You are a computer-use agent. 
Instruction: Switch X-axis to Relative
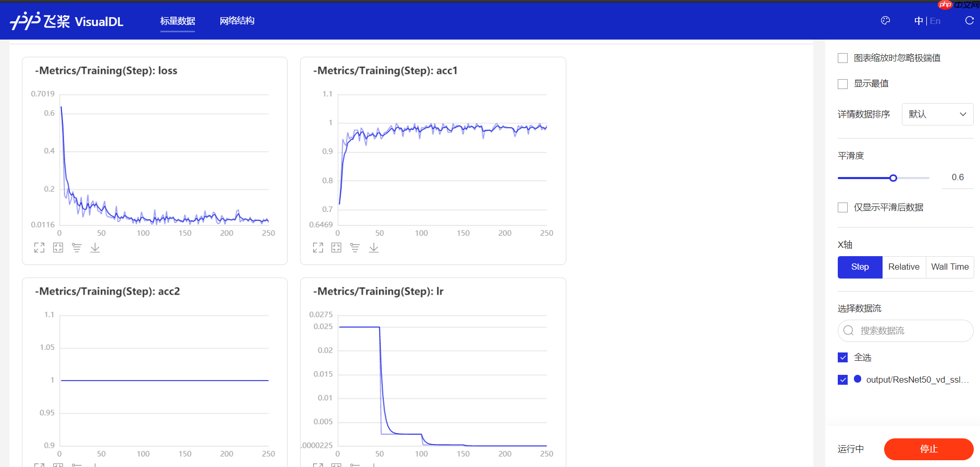tap(904, 267)
